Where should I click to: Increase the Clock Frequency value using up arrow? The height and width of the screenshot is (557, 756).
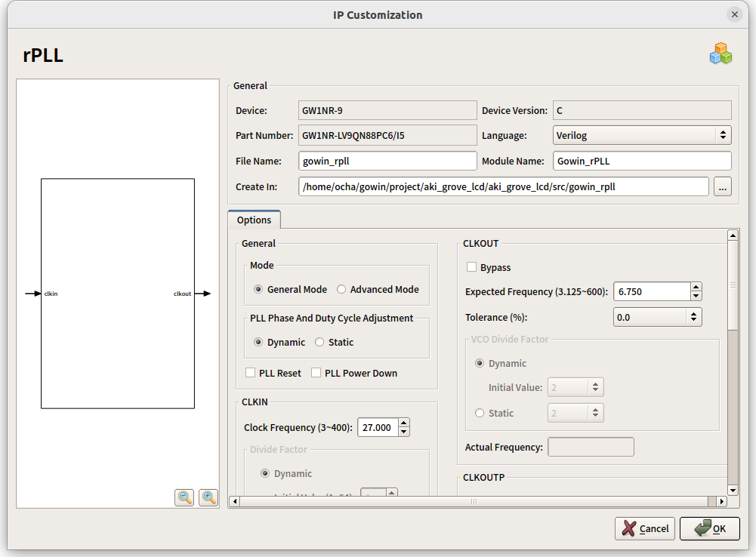click(404, 423)
